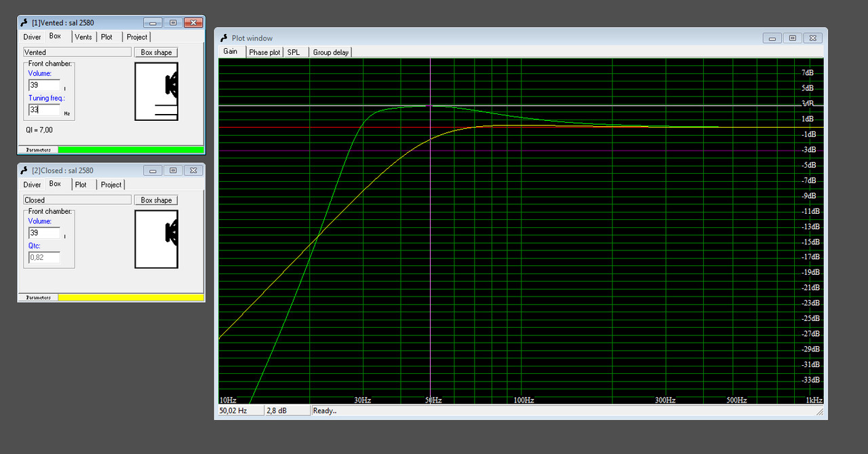The image size is (868, 454).
Task: Focus the Volume field in the Vented window
Action: 44,85
